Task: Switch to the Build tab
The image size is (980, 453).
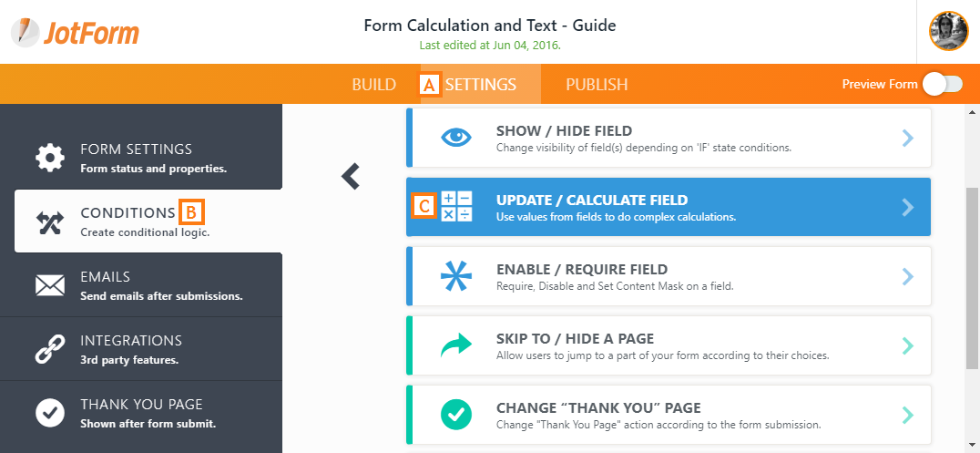Action: (373, 85)
